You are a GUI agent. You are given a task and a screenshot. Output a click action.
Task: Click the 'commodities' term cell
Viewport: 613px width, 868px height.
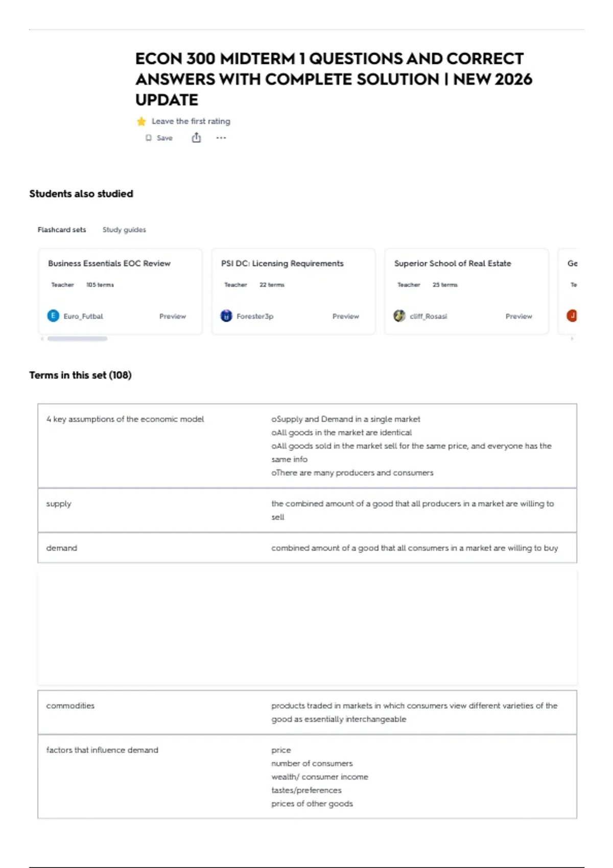[x=70, y=706]
